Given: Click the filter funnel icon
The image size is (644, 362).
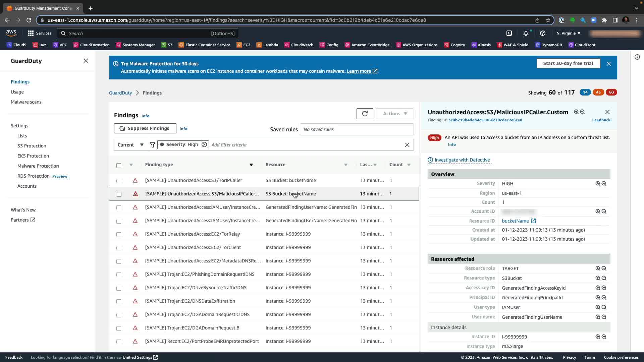Looking at the screenshot, I should click(153, 145).
